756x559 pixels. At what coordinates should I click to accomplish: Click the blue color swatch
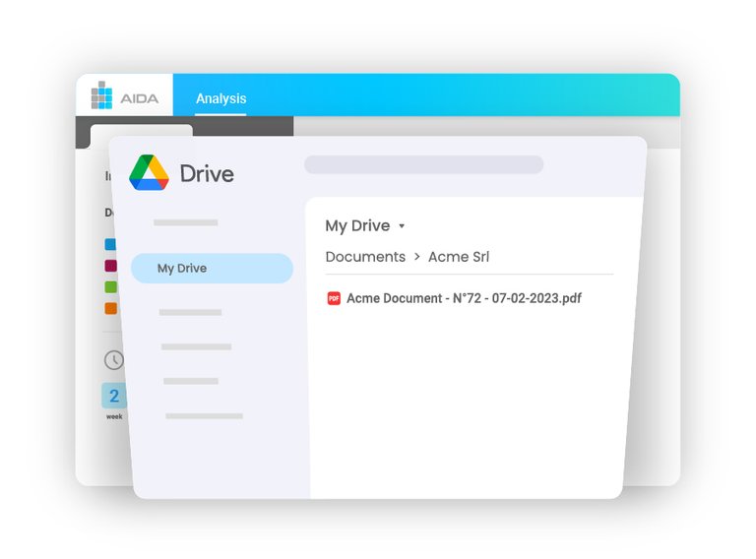110,245
